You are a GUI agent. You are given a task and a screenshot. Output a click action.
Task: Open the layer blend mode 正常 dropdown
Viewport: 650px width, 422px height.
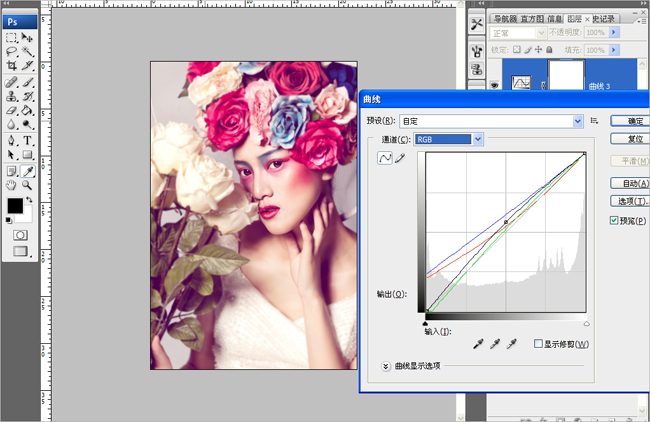[x=517, y=32]
